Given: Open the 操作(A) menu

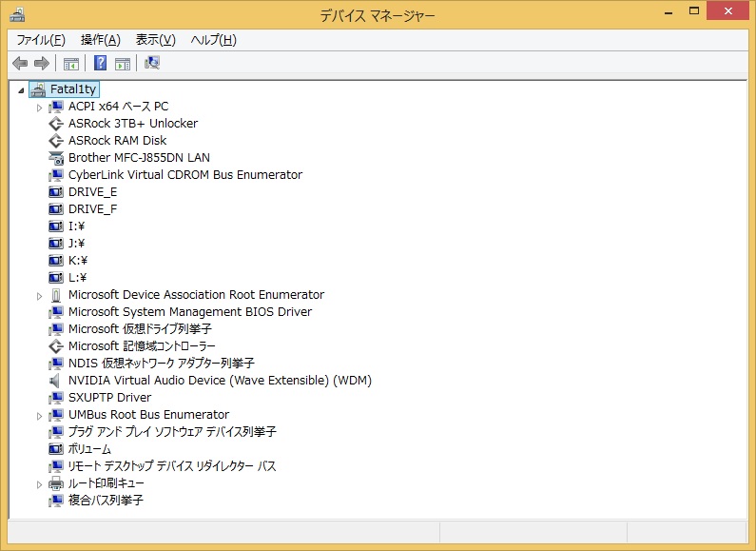Looking at the screenshot, I should (x=101, y=40).
